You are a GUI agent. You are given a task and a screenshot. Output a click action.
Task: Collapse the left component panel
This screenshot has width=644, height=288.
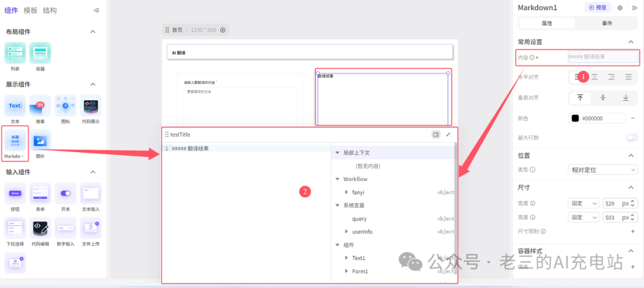pyautogui.click(x=97, y=10)
